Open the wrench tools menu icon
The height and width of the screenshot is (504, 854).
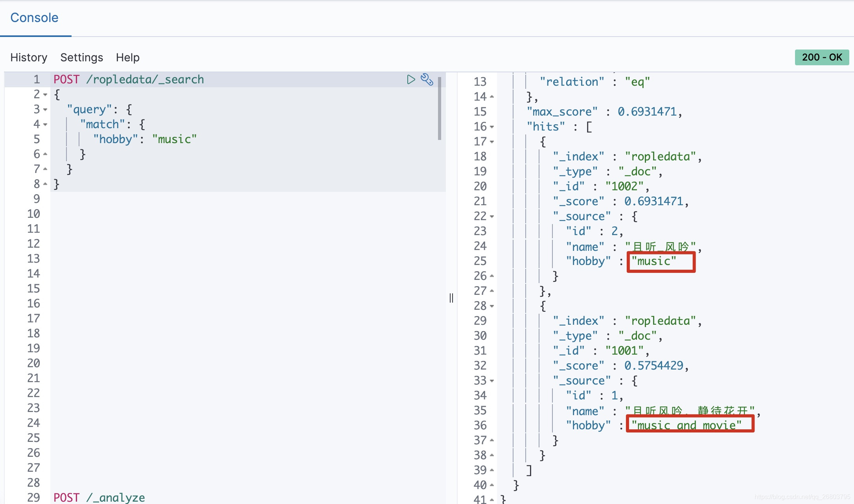(427, 79)
